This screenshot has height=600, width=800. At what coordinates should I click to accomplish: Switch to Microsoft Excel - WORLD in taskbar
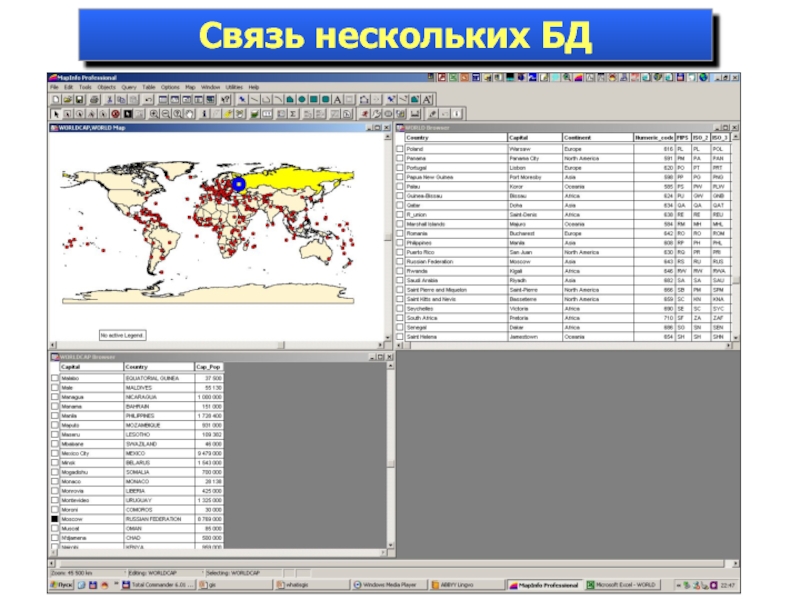pyautogui.click(x=620, y=584)
